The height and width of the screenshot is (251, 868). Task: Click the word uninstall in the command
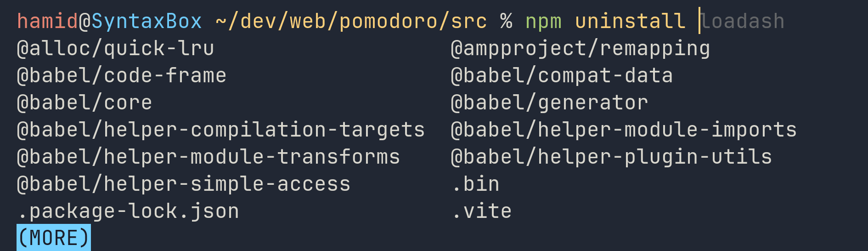coord(630,21)
